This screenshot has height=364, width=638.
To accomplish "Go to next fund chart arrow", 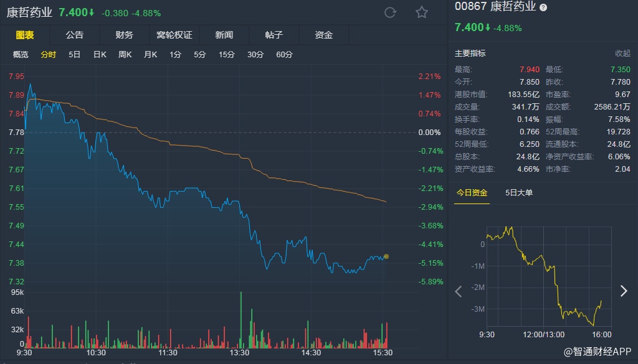I will tap(624, 291).
